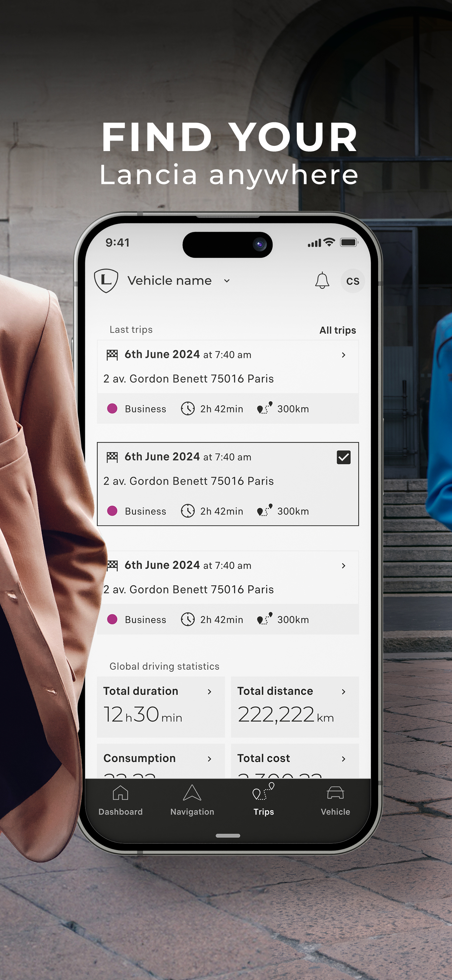This screenshot has height=980, width=452.
Task: Open the Total cost statistics label
Action: coord(263,758)
